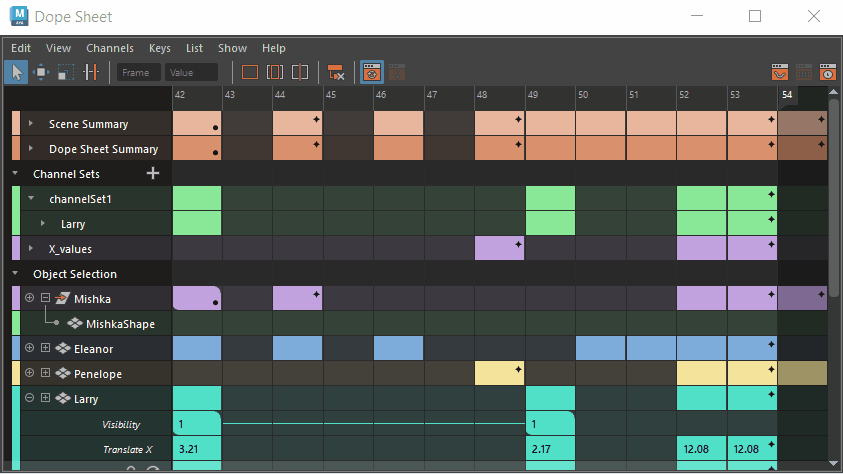Open the Graph Editor from toolbar
The image size is (843, 474).
coord(780,72)
